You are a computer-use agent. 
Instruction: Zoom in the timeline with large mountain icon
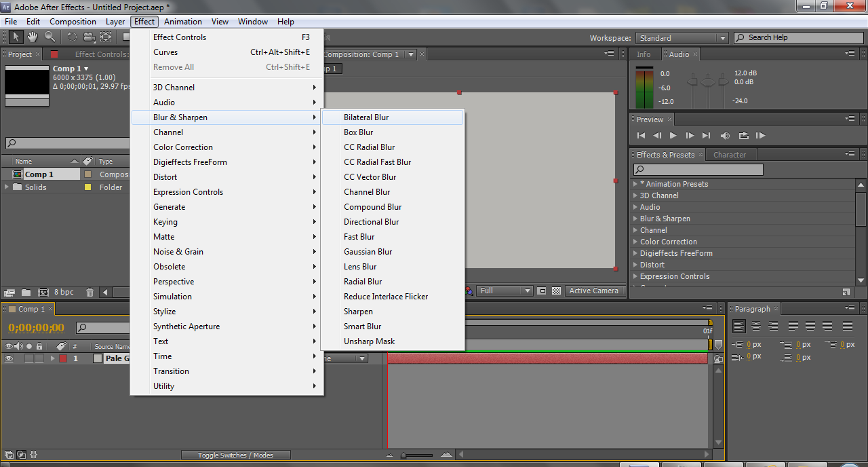coord(446,455)
